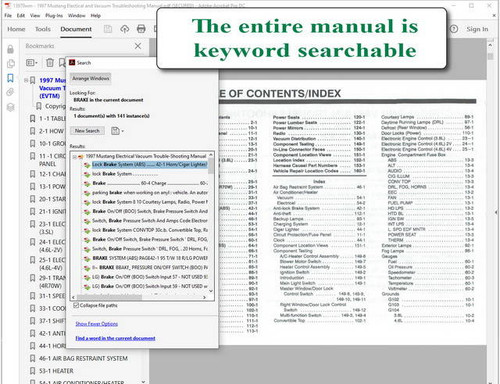Select the 'BRAKE SYSTEM (ABS) PAGE42-1' result
The image size is (500, 384).
point(146,258)
